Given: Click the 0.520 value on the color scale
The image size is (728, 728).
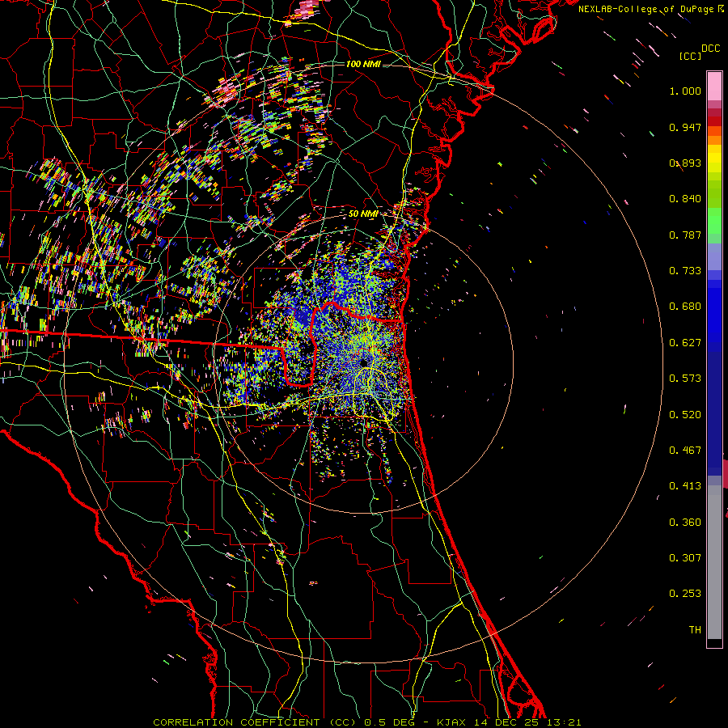Looking at the screenshot, I should (685, 415).
